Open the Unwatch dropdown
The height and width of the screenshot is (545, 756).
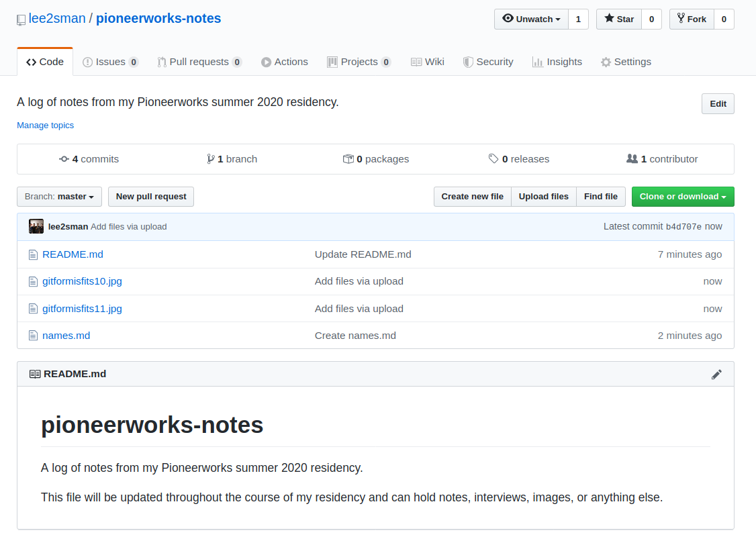[x=531, y=19]
